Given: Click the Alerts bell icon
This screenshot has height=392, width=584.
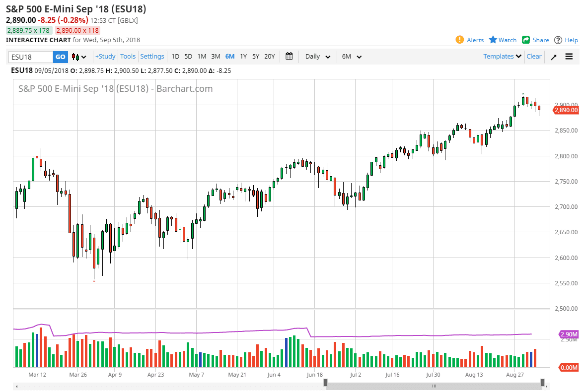Looking at the screenshot, I should pyautogui.click(x=459, y=40).
